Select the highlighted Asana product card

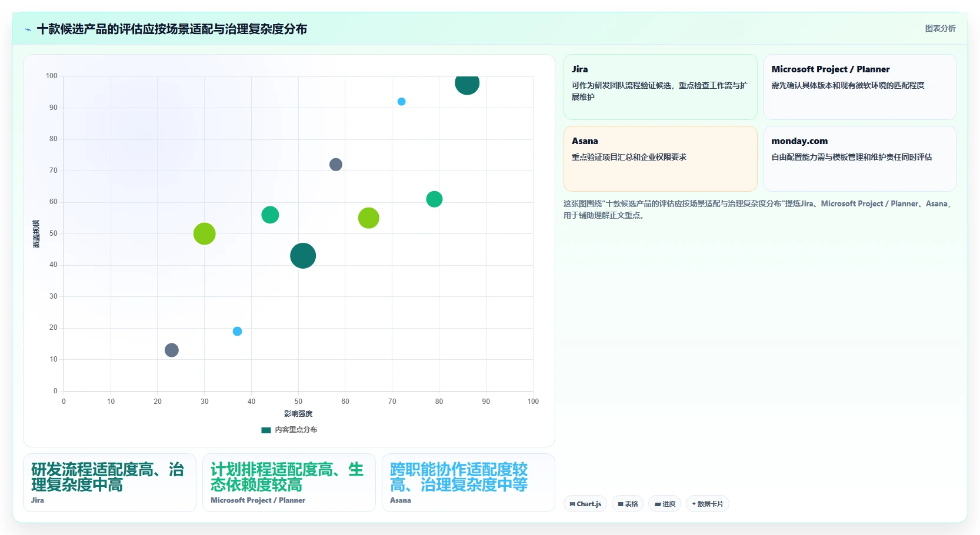(x=660, y=159)
